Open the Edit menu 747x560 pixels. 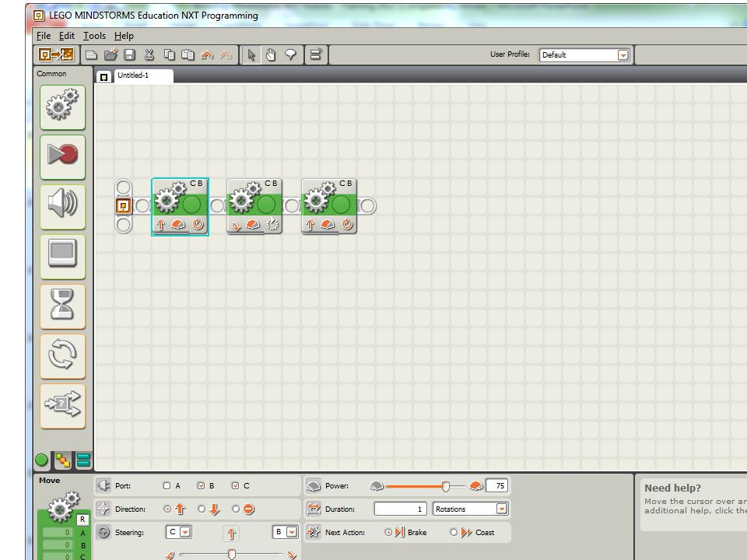(67, 36)
